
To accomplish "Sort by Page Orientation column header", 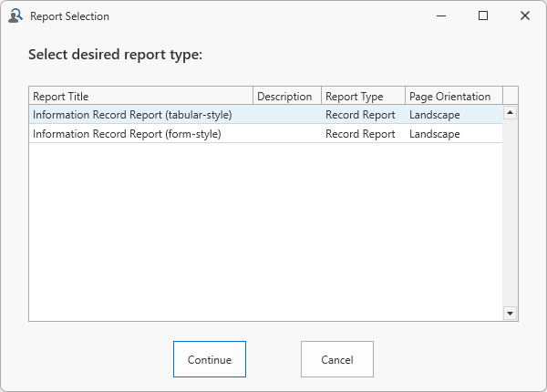I will point(453,97).
